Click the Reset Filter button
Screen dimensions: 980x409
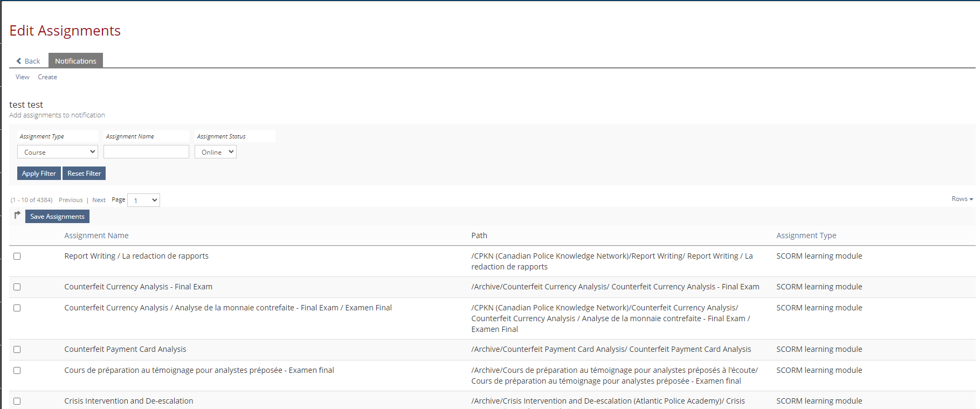pos(84,174)
